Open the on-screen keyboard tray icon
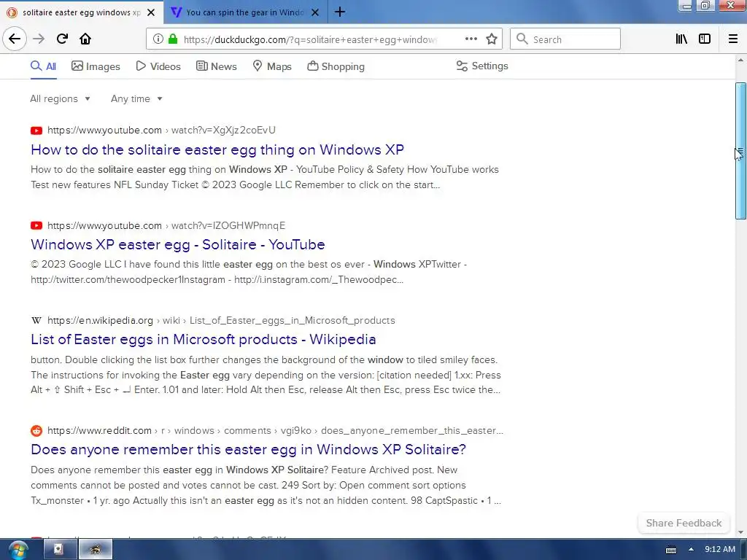Image resolution: width=747 pixels, height=560 pixels. (x=671, y=550)
